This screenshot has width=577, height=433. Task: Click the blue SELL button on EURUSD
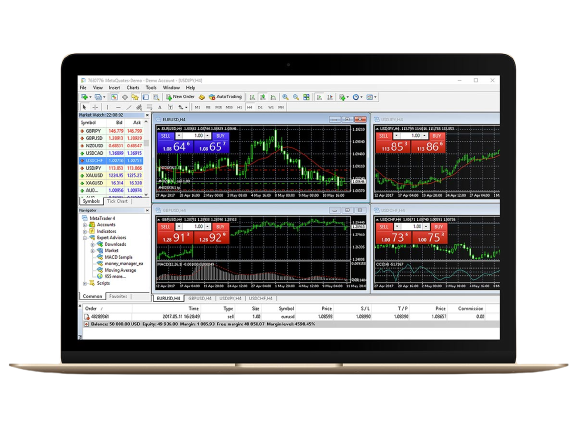(x=166, y=136)
